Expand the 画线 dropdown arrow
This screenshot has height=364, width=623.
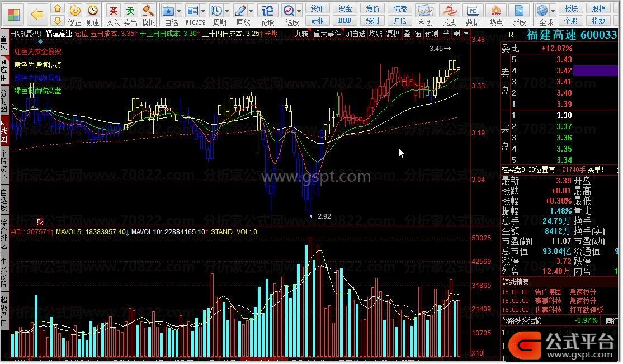pyautogui.click(x=251, y=11)
